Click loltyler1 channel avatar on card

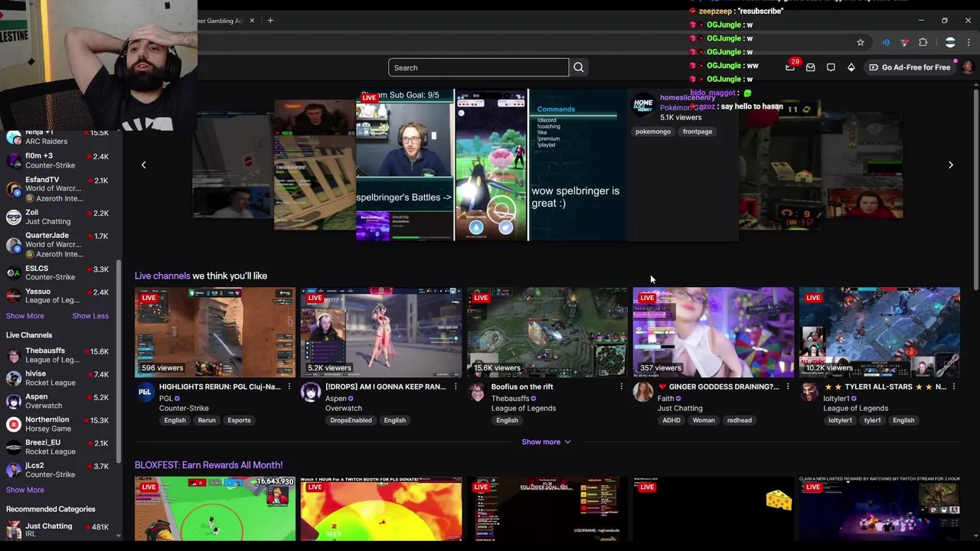pos(809,393)
